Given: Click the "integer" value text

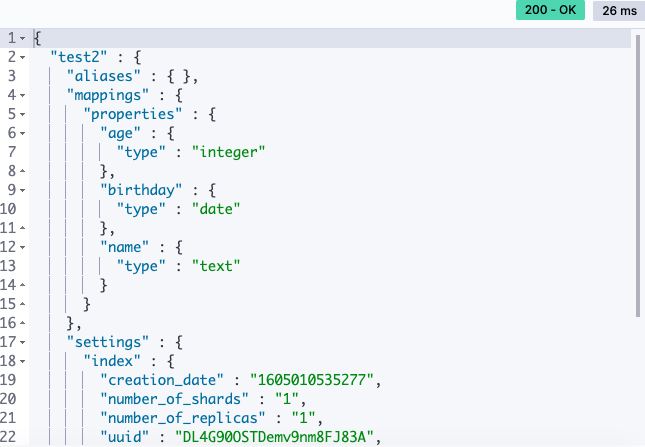Looking at the screenshot, I should [228, 152].
